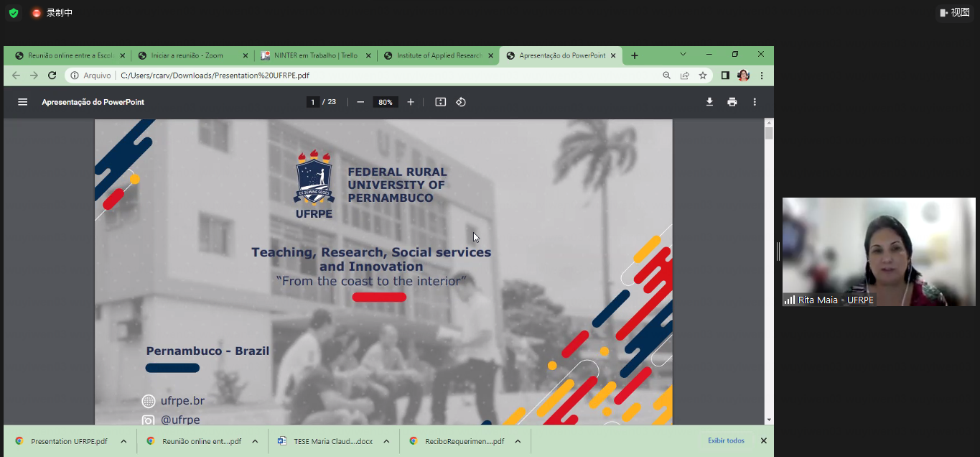Download the PDF file
Viewport: 980px width, 457px height.
[x=709, y=102]
